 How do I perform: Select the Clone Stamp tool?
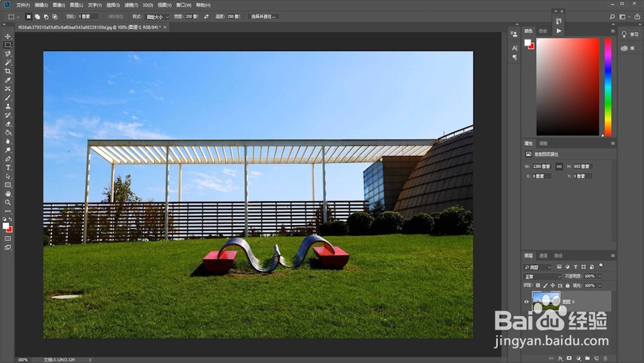[8, 106]
